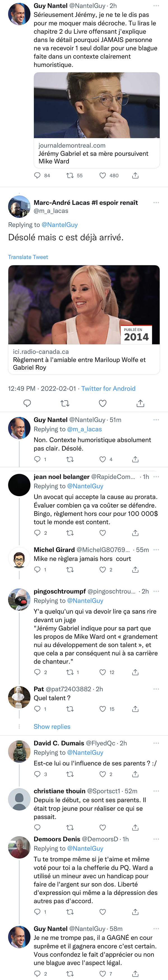
Task: Retweet Marc-André Lacas's main tweet
Action: click(x=65, y=403)
